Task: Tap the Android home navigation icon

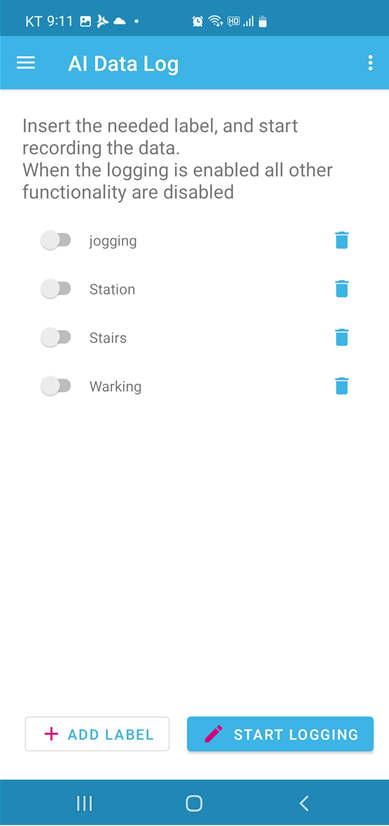Action: (194, 803)
